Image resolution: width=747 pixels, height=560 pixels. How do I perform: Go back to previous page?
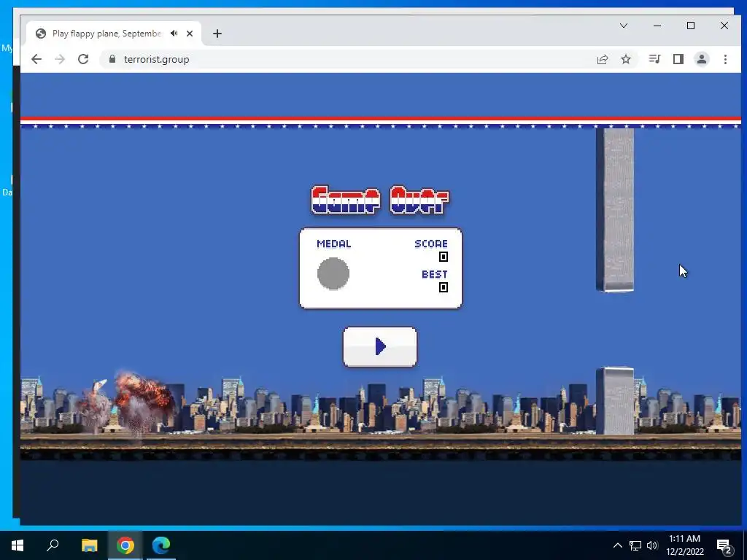36,59
